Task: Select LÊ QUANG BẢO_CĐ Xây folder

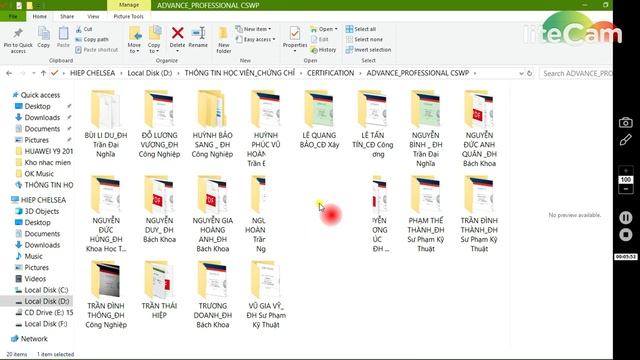Action: coord(319,120)
